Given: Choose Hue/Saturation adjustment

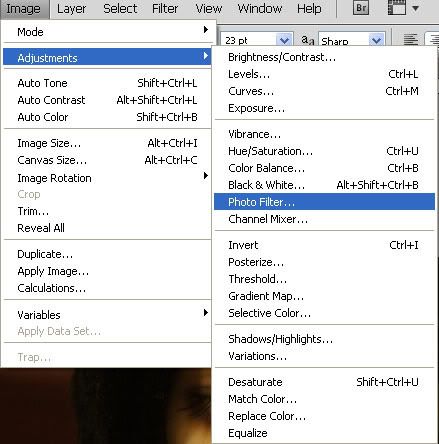Looking at the screenshot, I should pyautogui.click(x=324, y=151).
